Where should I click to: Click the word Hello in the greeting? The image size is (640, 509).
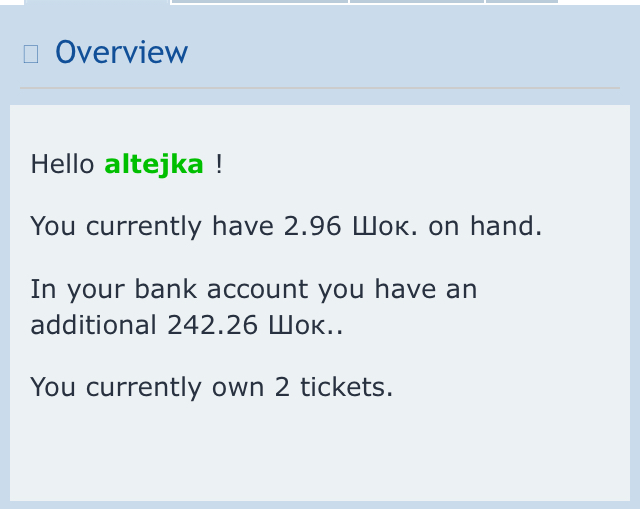pyautogui.click(x=64, y=164)
